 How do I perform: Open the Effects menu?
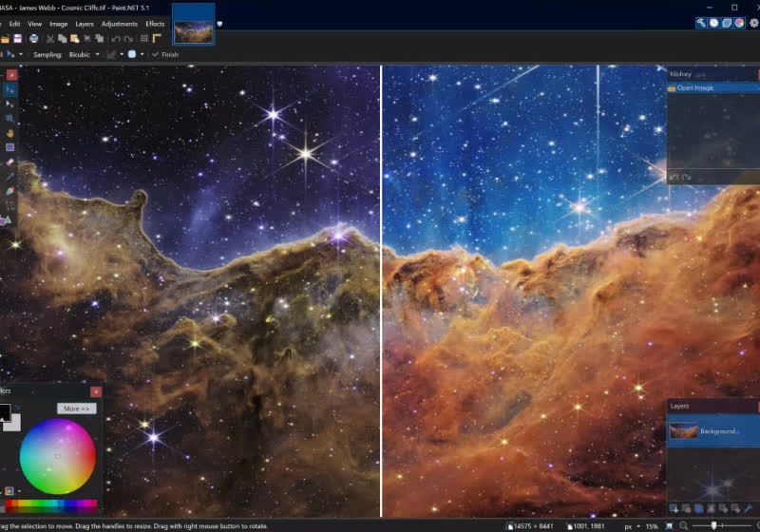click(x=155, y=24)
